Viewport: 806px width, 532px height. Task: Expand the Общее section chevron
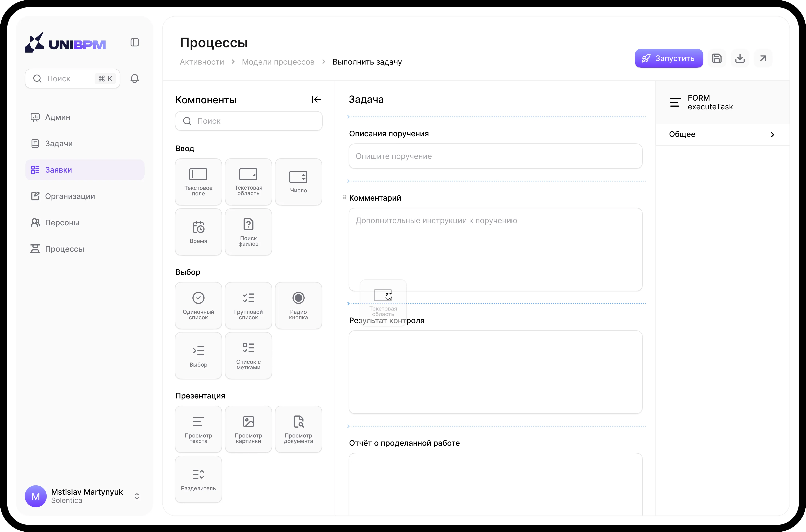tap(772, 135)
